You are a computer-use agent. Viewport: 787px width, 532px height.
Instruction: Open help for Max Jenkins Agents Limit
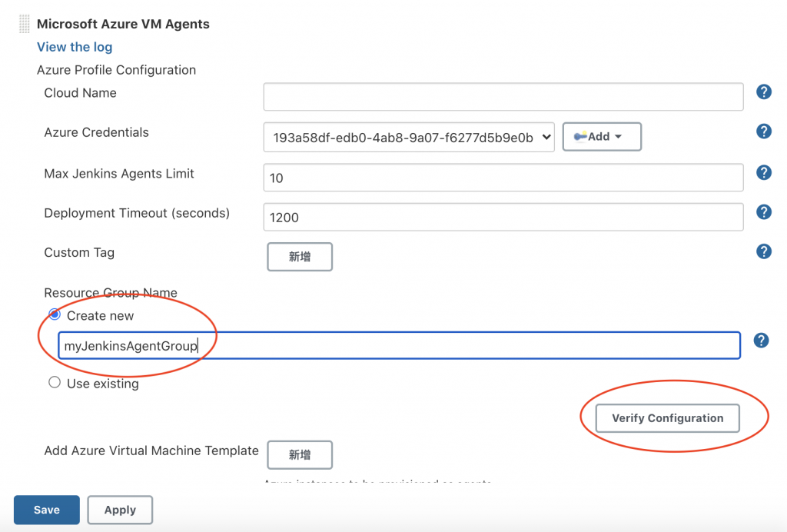coord(763,173)
